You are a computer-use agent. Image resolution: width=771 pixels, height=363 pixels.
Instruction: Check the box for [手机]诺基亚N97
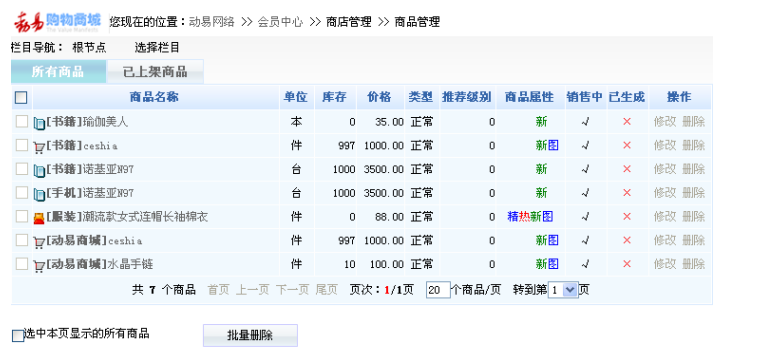tap(22, 192)
